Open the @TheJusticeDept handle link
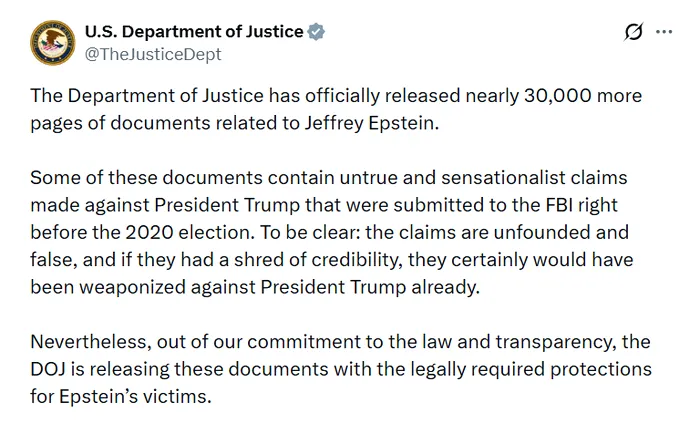Image resolution: width=700 pixels, height=423 pixels. point(154,54)
